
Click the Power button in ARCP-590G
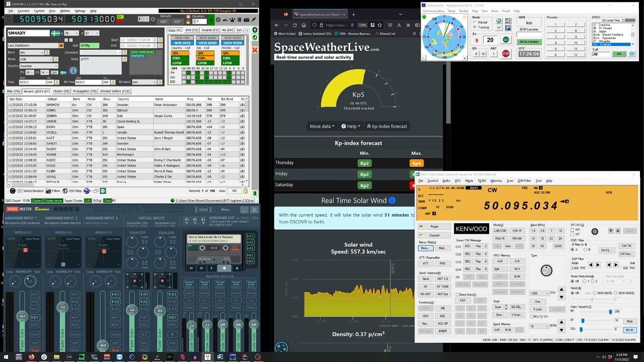(434, 227)
